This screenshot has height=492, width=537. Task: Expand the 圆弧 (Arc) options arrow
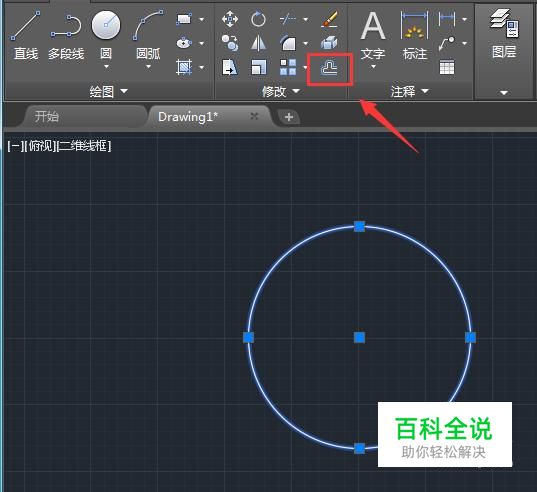(148, 66)
